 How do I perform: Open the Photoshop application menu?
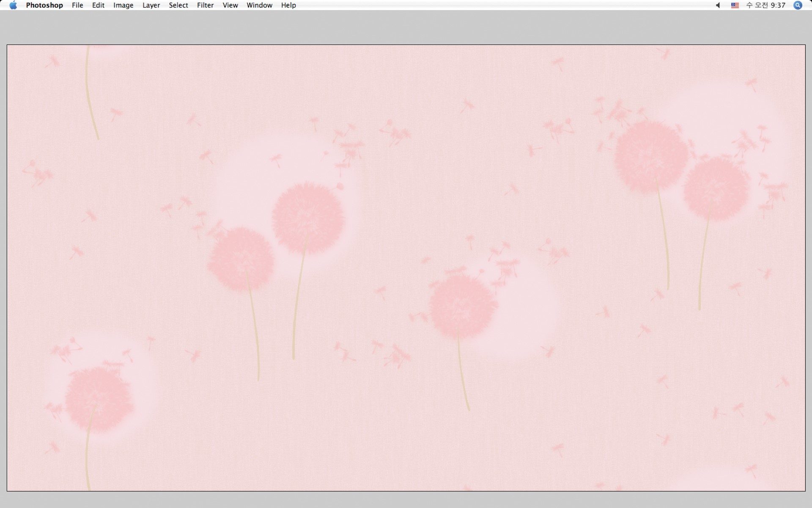(x=44, y=5)
